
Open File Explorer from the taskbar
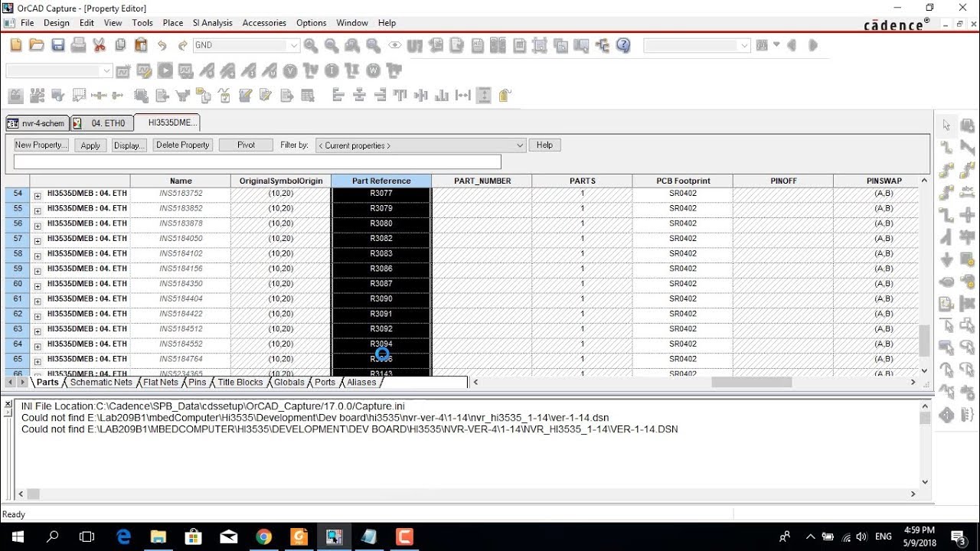coord(158,537)
